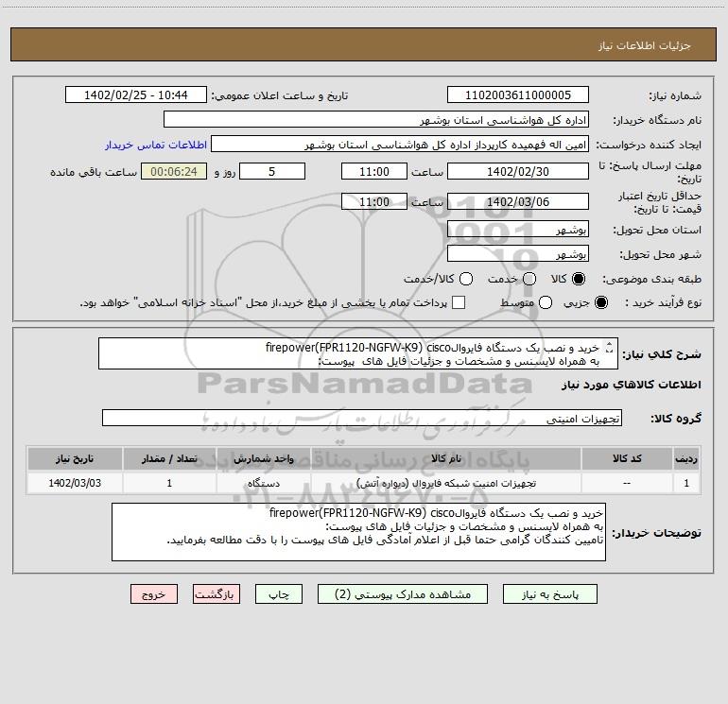Click the تعداد / مقدار column header

[169, 459]
